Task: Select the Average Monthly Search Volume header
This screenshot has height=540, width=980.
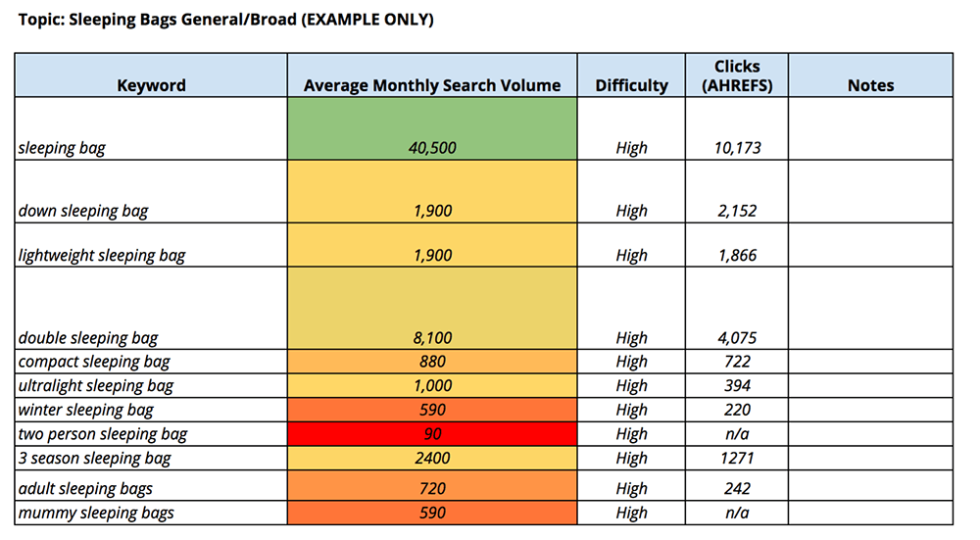Action: pos(432,85)
